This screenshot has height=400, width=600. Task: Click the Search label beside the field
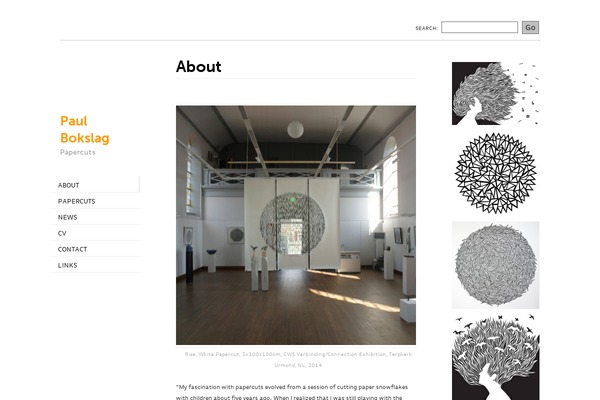point(427,28)
